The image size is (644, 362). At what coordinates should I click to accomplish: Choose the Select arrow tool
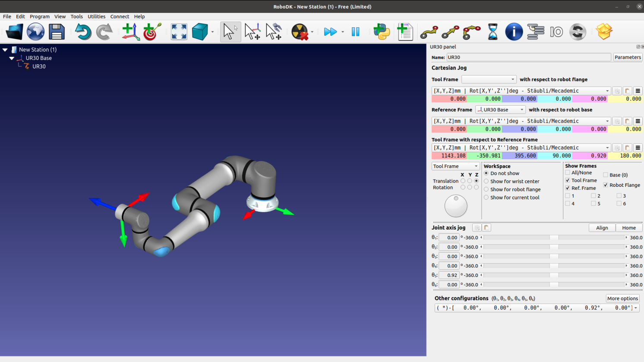[230, 32]
